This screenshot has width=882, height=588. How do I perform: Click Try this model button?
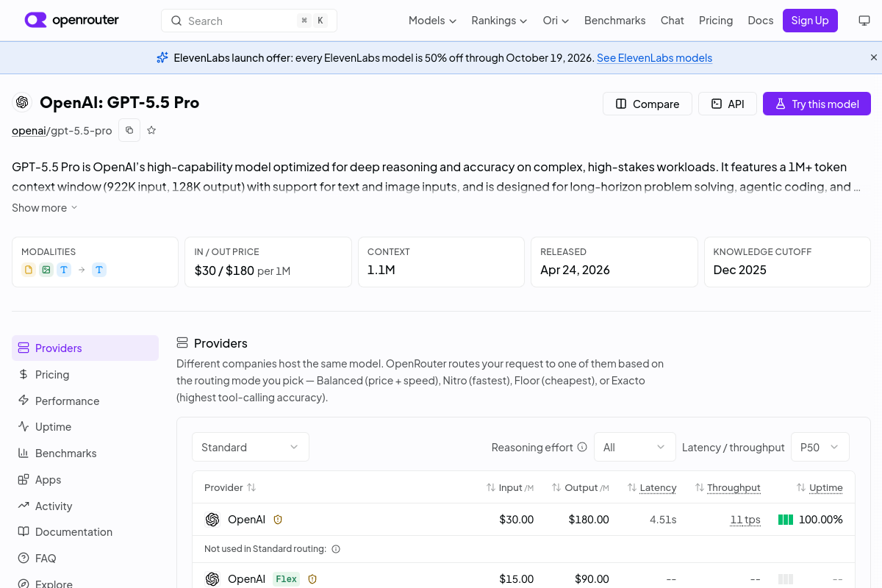point(817,104)
